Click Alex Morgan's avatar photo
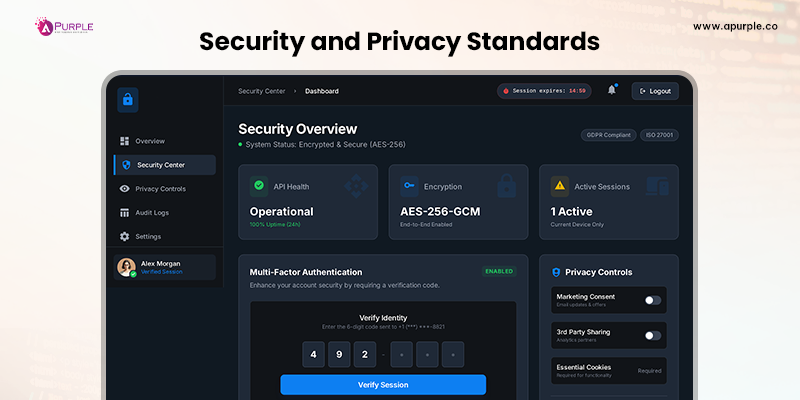The width and height of the screenshot is (800, 400). coord(126,267)
